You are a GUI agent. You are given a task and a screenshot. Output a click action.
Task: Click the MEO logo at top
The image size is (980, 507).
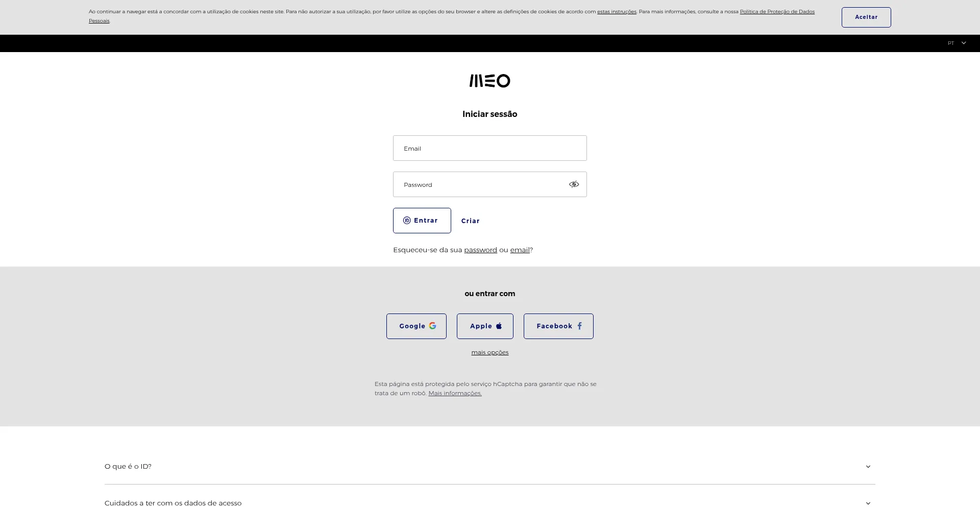(x=489, y=81)
